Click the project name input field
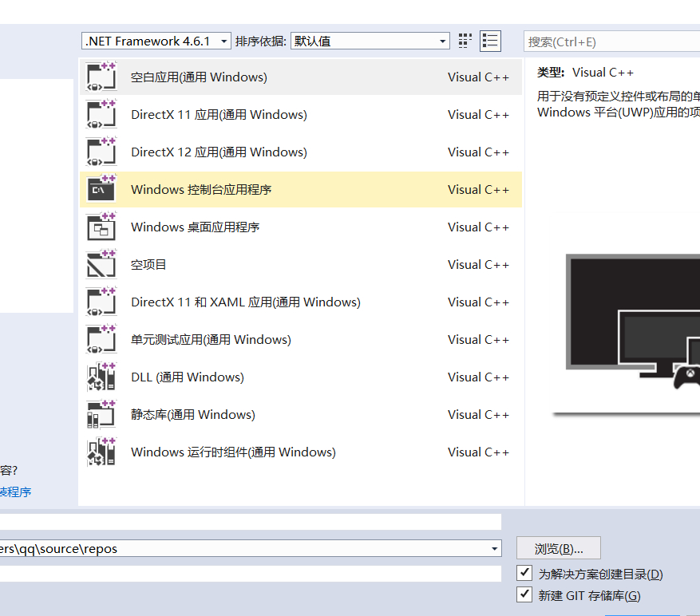 [x=251, y=522]
